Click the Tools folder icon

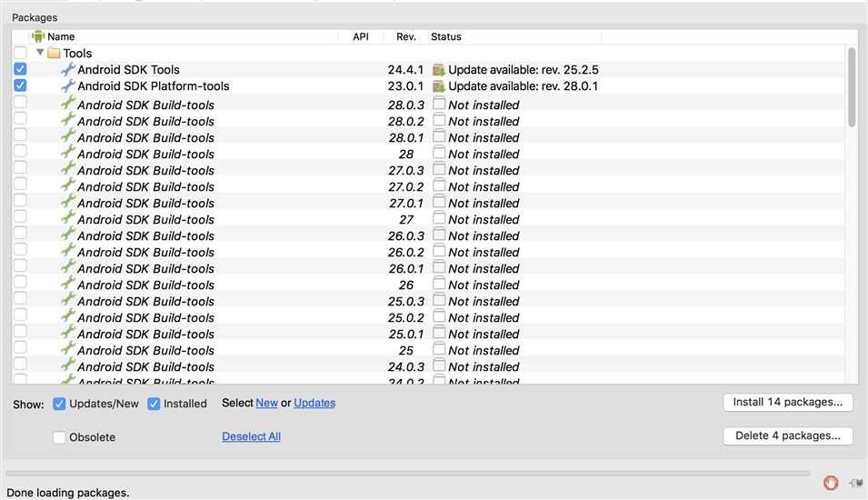click(54, 53)
